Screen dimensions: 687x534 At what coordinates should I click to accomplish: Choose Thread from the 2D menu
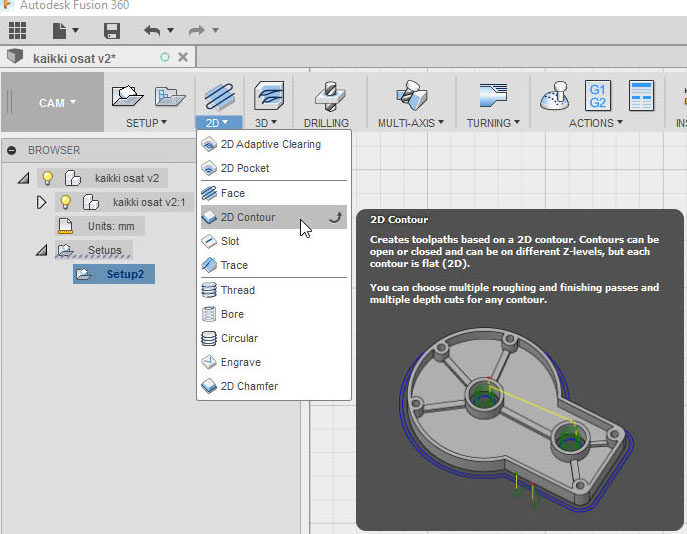coord(274,290)
